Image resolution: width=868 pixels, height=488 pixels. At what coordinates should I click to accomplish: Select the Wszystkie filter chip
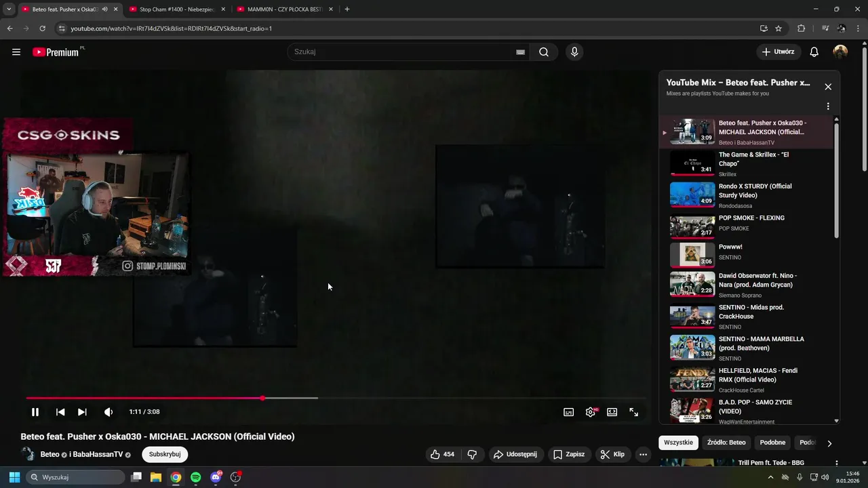(678, 443)
